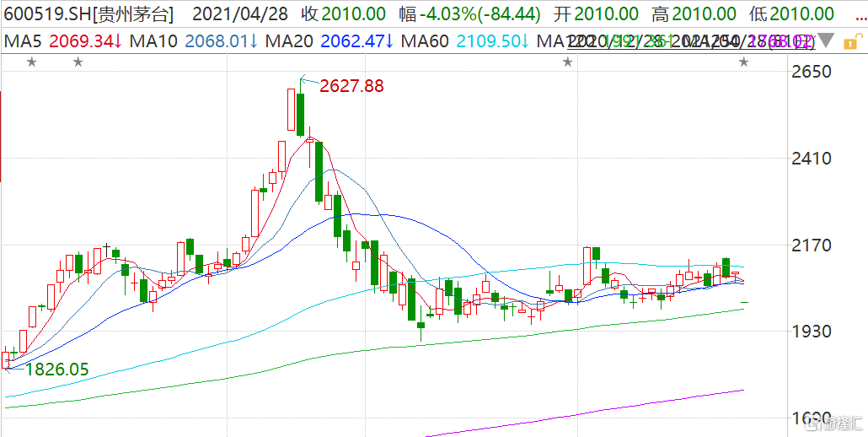Click the lowest price label 1826.05
The width and height of the screenshot is (868, 437).
tap(56, 370)
